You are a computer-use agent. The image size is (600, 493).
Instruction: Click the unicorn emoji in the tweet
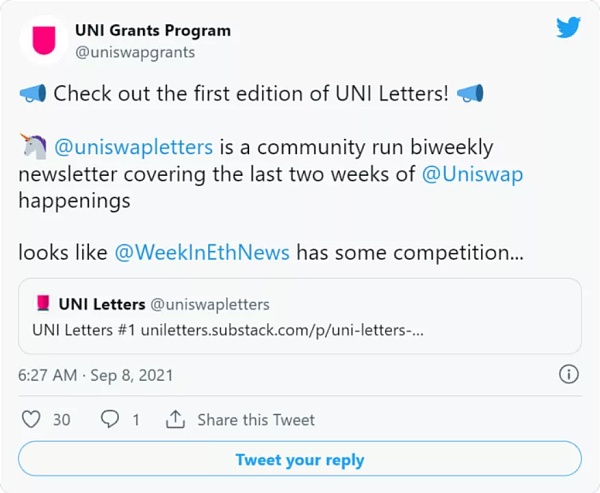pyautogui.click(x=33, y=147)
